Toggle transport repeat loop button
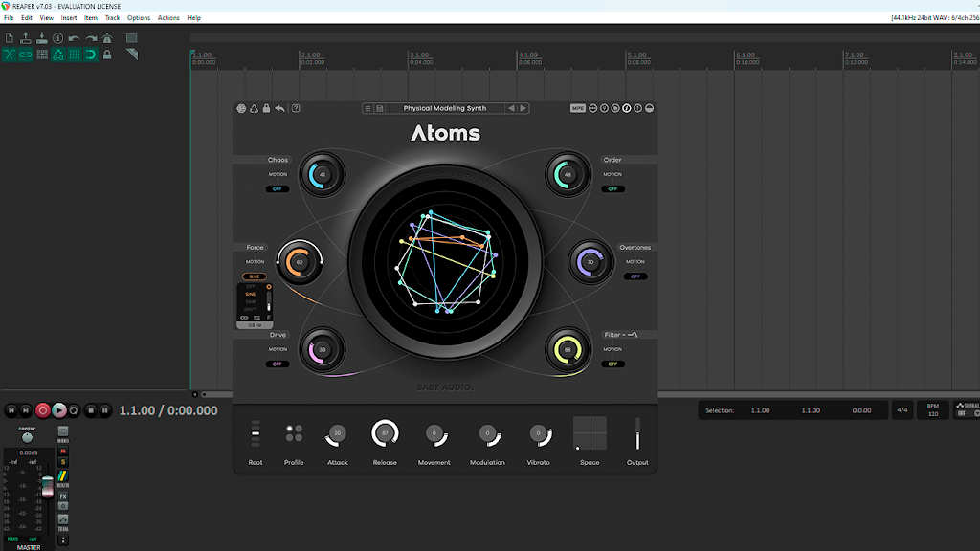Screen dimensions: 980x551 (74, 410)
